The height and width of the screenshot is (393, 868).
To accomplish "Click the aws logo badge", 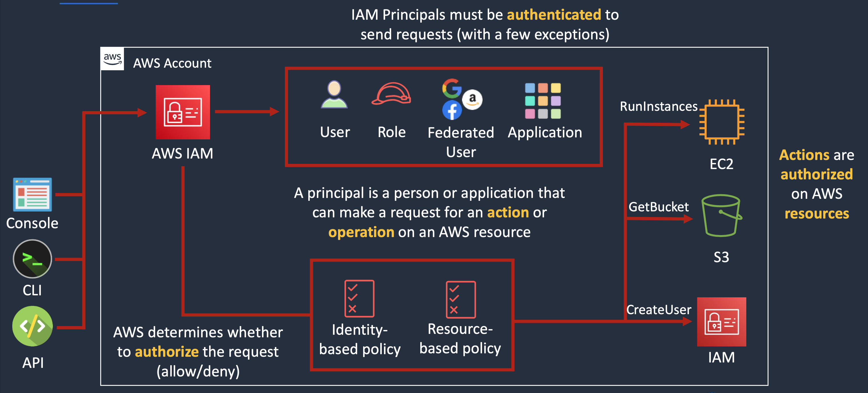I will pos(112,59).
